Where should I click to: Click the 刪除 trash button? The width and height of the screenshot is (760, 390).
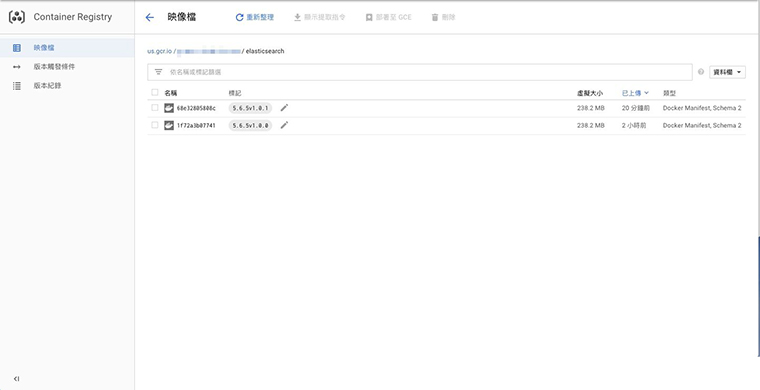(x=443, y=17)
